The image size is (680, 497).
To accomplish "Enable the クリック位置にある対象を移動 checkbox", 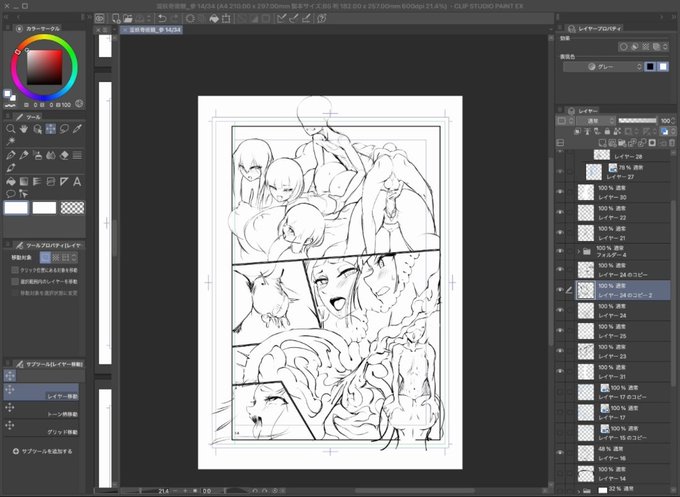I will click(x=15, y=270).
